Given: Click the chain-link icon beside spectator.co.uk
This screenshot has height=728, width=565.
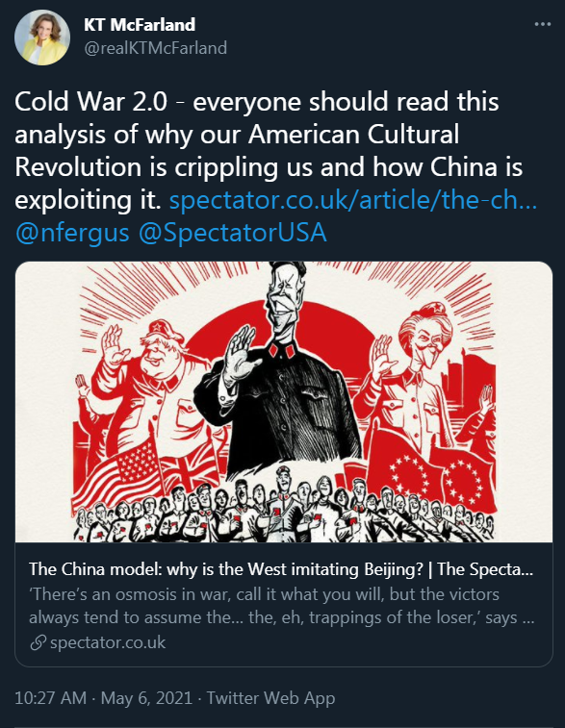Looking at the screenshot, I should [x=38, y=643].
